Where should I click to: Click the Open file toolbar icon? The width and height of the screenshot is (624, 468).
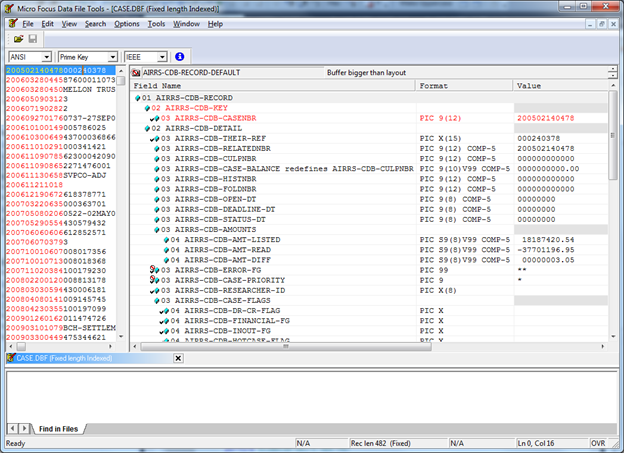(x=18, y=39)
